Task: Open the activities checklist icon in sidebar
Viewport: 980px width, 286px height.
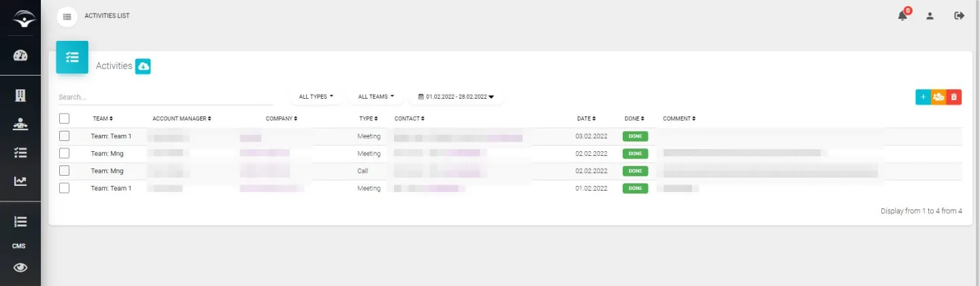Action: 20,153
